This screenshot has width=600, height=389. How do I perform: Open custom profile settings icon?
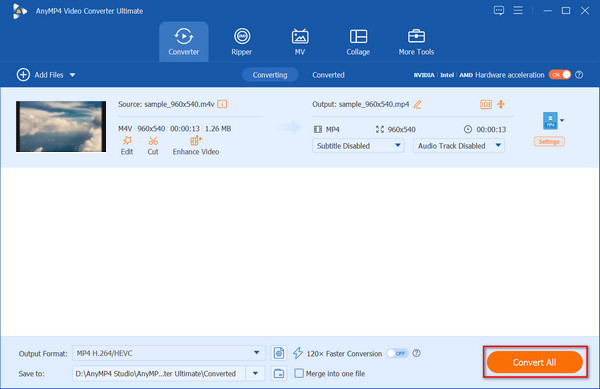(279, 353)
